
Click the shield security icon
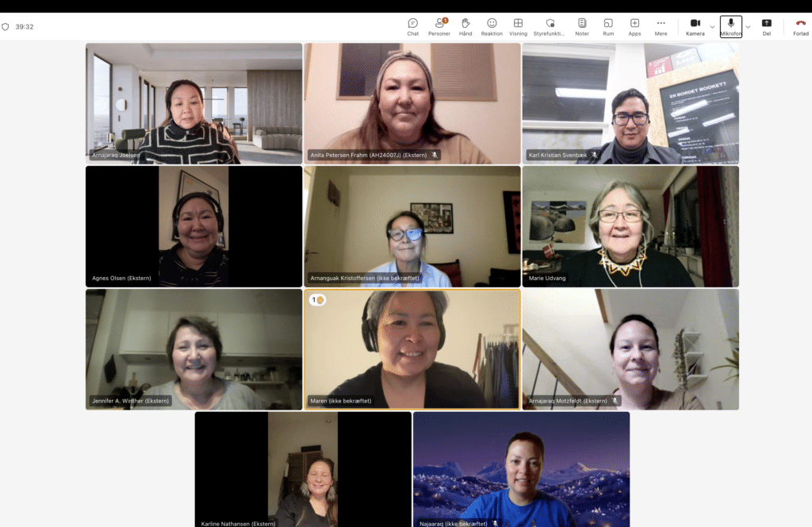click(x=6, y=27)
